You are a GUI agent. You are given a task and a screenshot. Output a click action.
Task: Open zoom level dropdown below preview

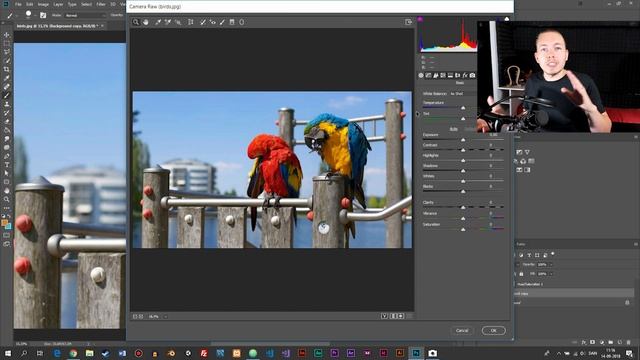[165, 316]
